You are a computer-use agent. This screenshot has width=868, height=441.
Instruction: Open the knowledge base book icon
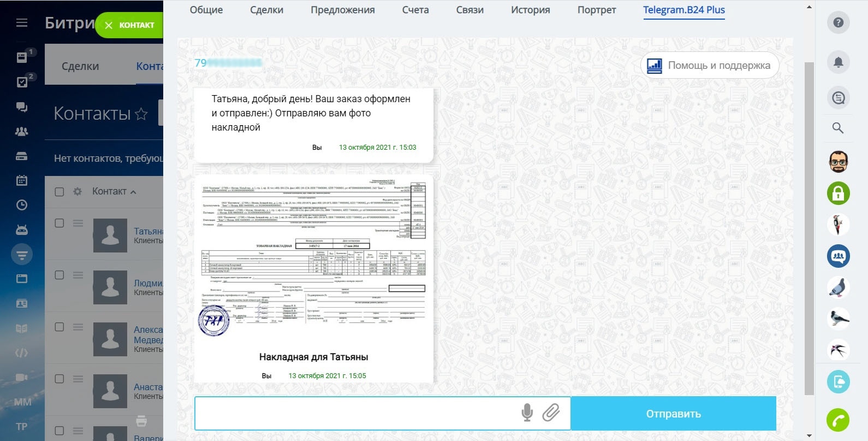click(22, 328)
